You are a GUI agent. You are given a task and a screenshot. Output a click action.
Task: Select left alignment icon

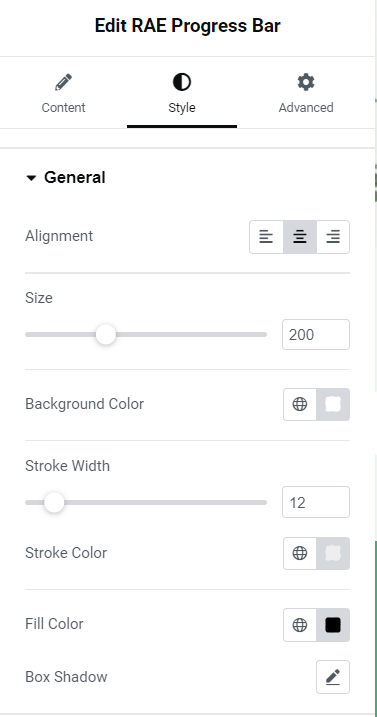266,237
